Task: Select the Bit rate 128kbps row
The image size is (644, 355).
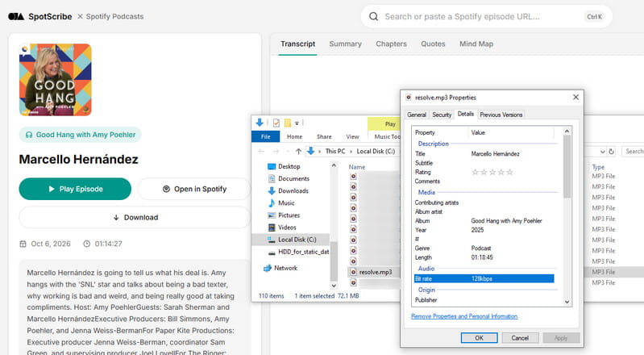Action: [484, 278]
